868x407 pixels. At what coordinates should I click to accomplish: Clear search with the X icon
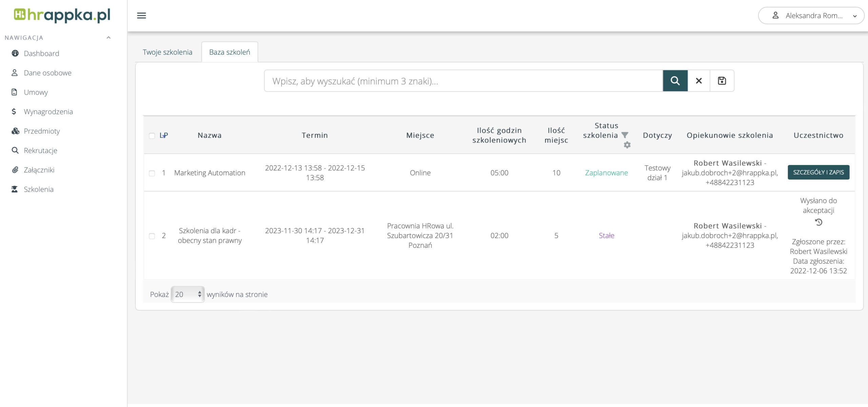pos(698,81)
